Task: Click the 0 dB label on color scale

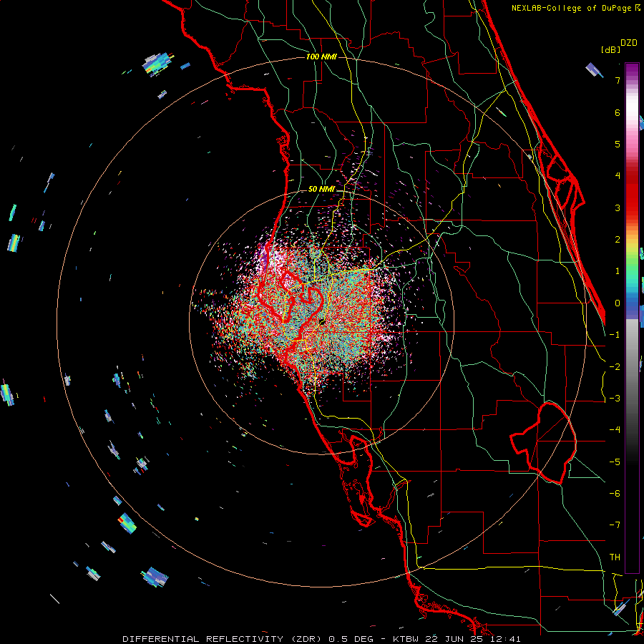Action: [x=618, y=303]
